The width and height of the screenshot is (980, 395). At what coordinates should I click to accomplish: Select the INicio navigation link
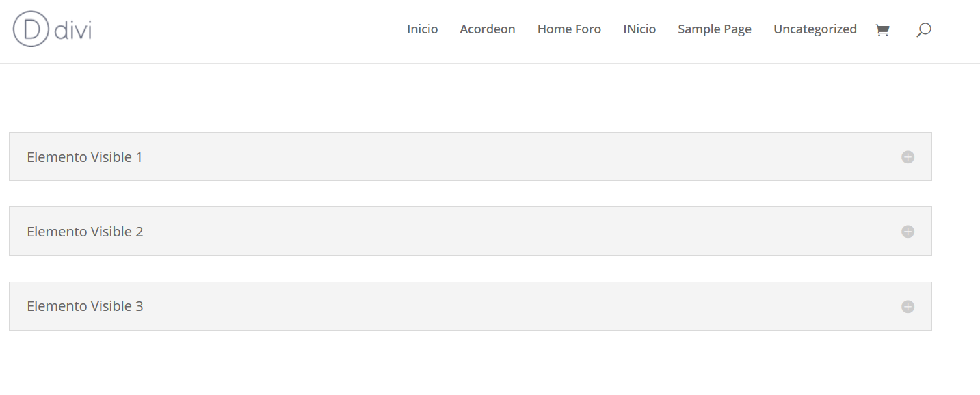pos(639,29)
